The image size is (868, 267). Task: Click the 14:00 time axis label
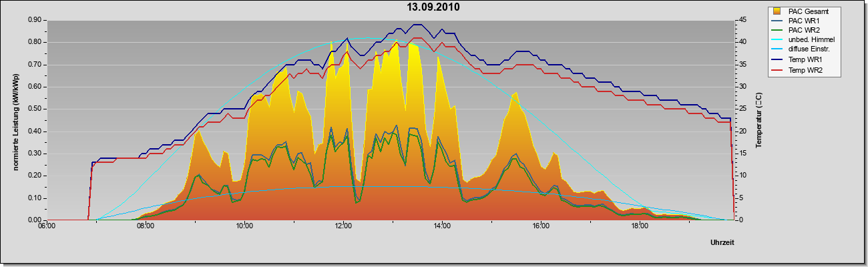coord(442,226)
